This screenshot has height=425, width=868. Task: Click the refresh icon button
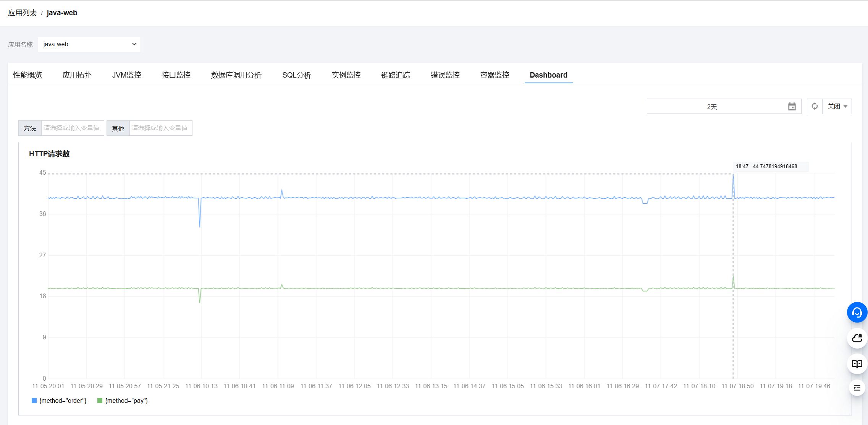point(815,106)
